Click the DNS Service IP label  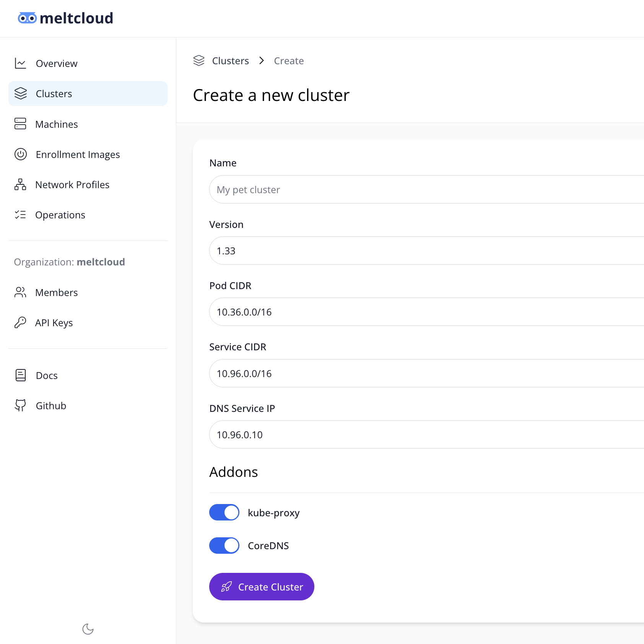[x=242, y=408]
